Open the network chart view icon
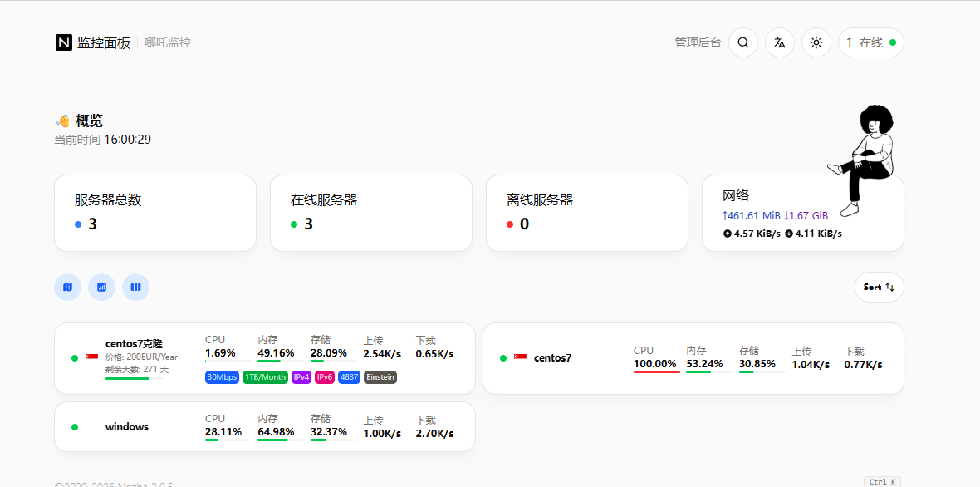Viewport: 980px width, 487px height. tap(101, 287)
